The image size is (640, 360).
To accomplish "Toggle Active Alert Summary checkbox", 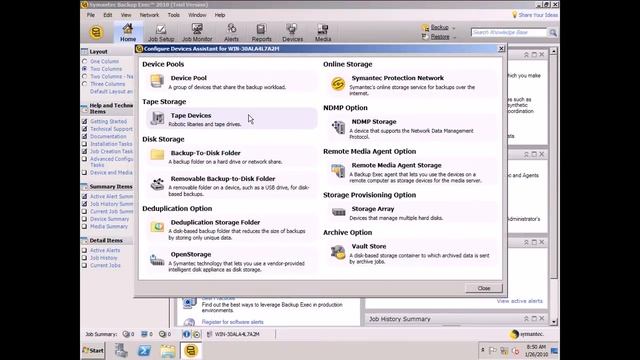I will (x=84, y=196).
